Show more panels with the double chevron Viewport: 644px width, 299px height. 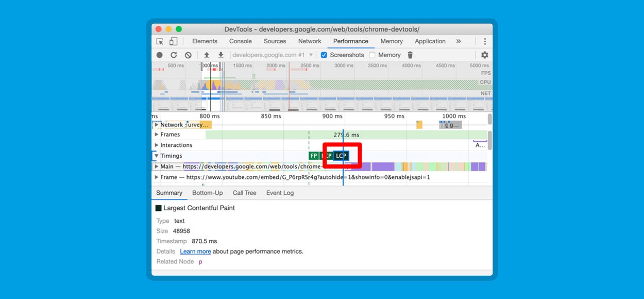[x=459, y=41]
